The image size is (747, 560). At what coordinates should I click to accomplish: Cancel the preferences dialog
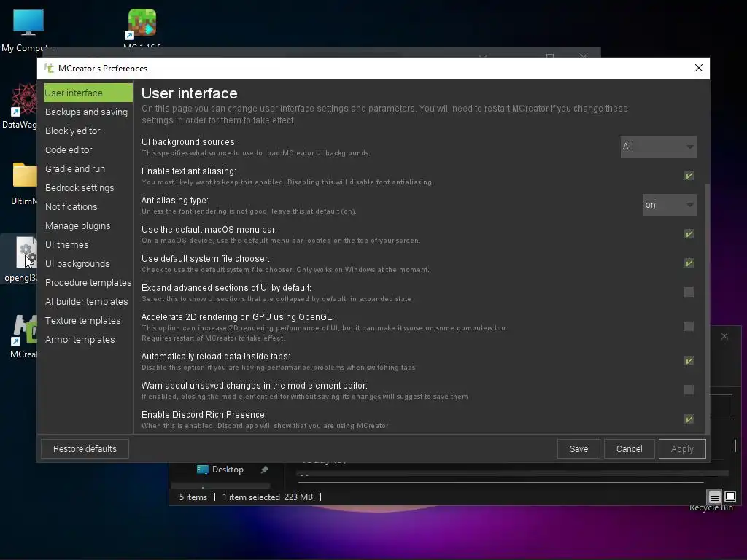pos(629,449)
